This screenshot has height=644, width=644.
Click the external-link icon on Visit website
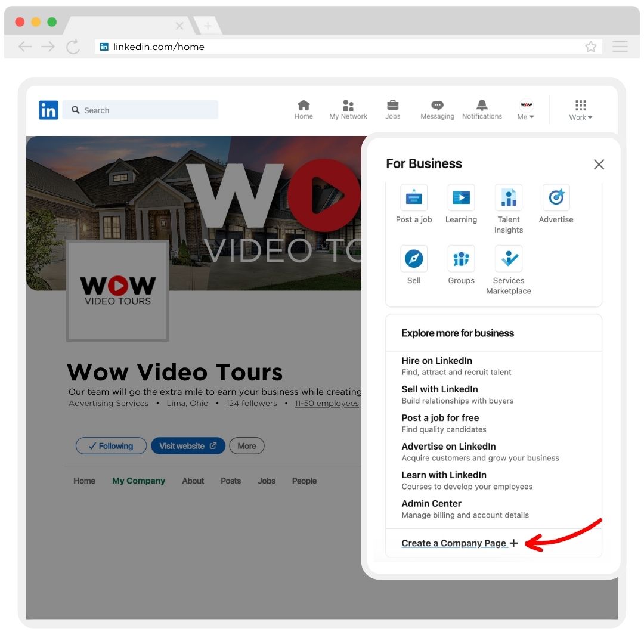coord(213,445)
